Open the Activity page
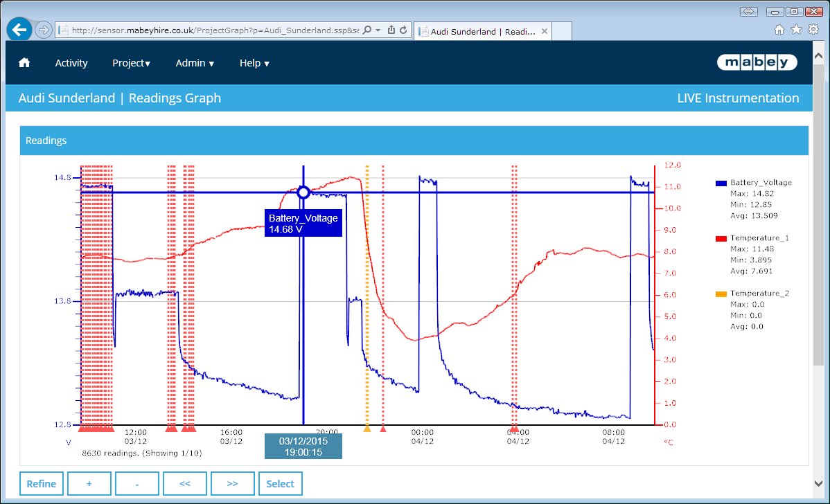The width and height of the screenshot is (830, 504). point(71,63)
